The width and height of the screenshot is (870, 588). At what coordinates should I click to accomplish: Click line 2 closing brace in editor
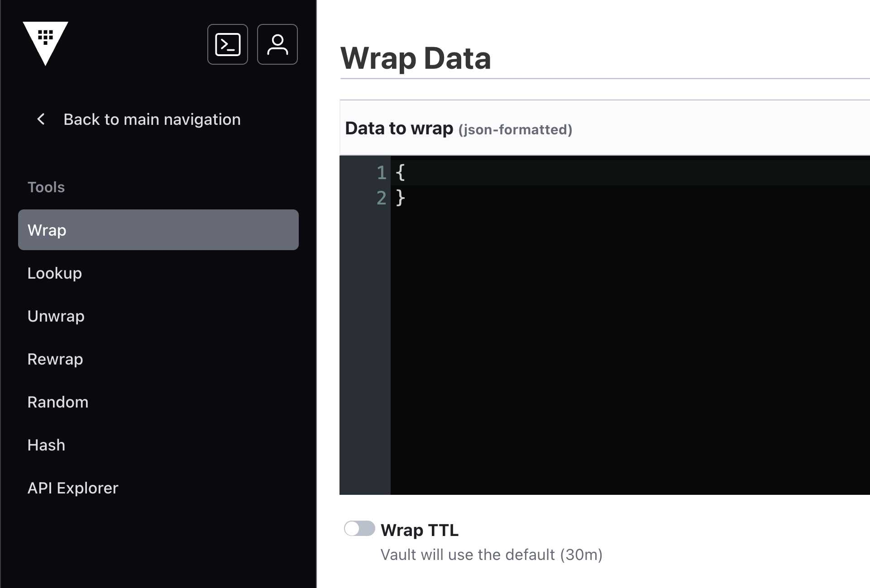point(400,198)
